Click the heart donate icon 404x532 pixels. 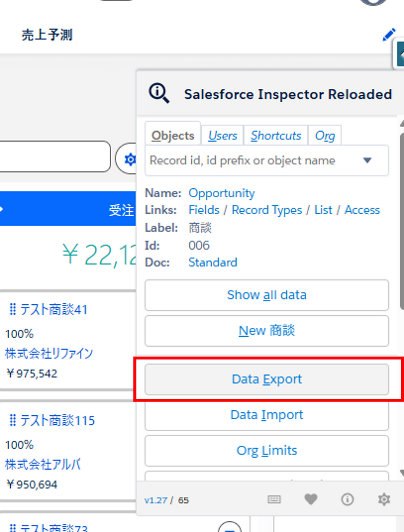[311, 499]
